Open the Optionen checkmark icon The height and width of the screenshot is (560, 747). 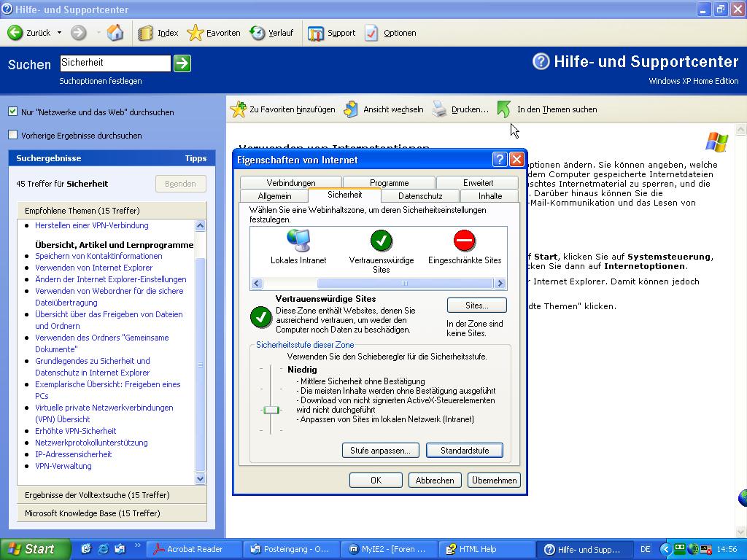pos(371,33)
